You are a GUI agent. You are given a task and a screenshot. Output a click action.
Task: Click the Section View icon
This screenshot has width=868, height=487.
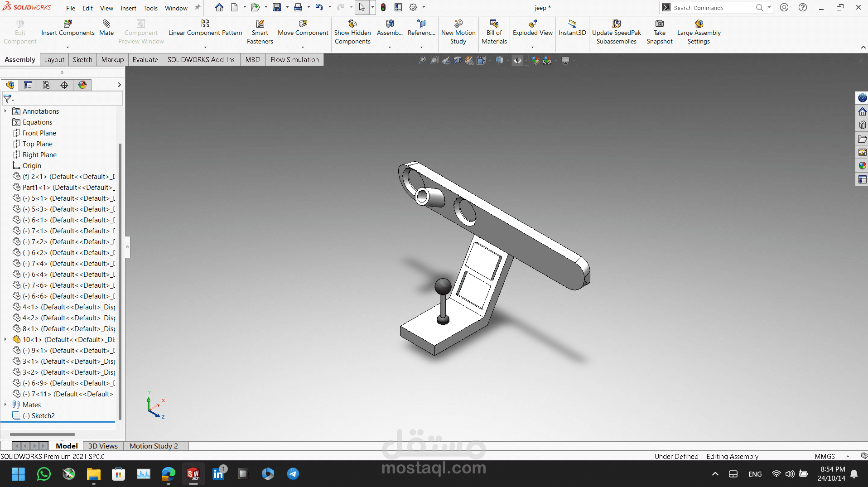point(458,60)
